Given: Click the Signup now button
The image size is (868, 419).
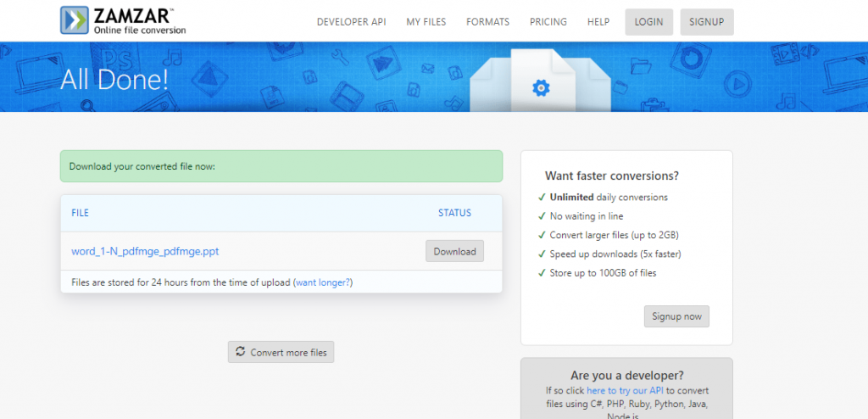Looking at the screenshot, I should [x=676, y=316].
